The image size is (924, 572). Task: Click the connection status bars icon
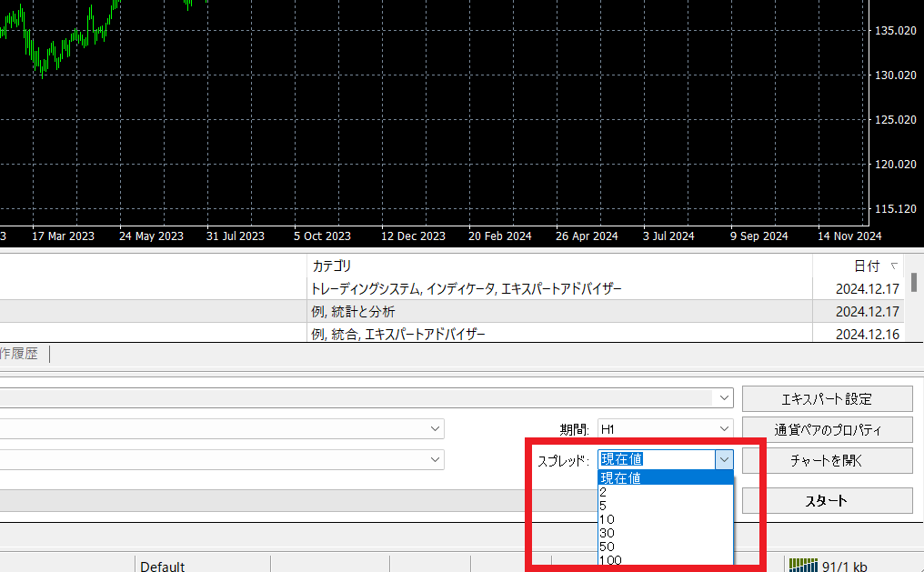(x=803, y=566)
